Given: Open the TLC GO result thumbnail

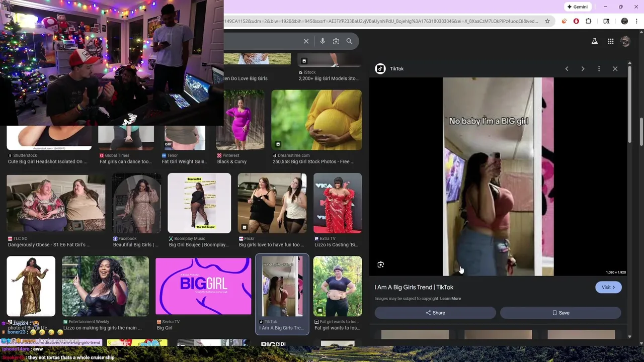Looking at the screenshot, I should click(56, 203).
